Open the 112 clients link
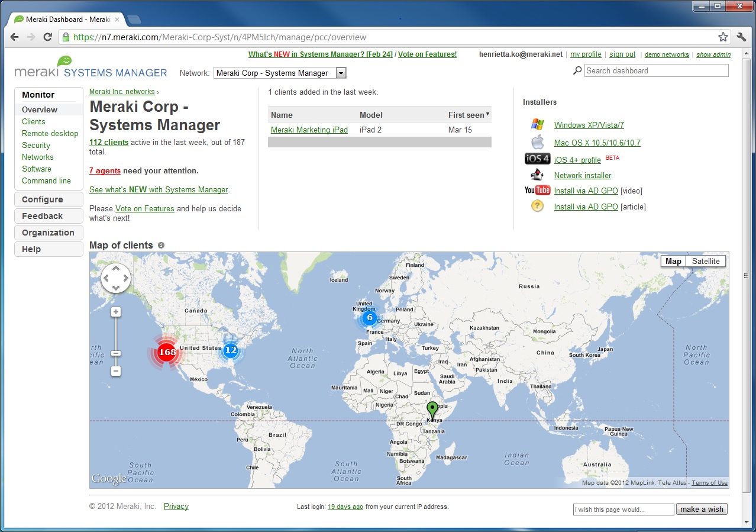The height and width of the screenshot is (532, 756). (x=109, y=142)
